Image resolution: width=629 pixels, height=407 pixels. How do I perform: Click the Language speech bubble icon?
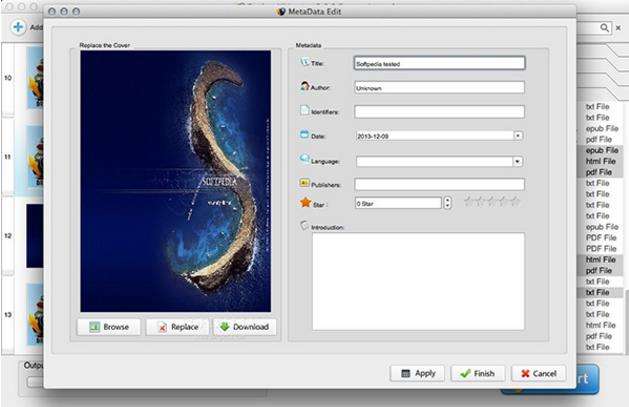pyautogui.click(x=304, y=158)
